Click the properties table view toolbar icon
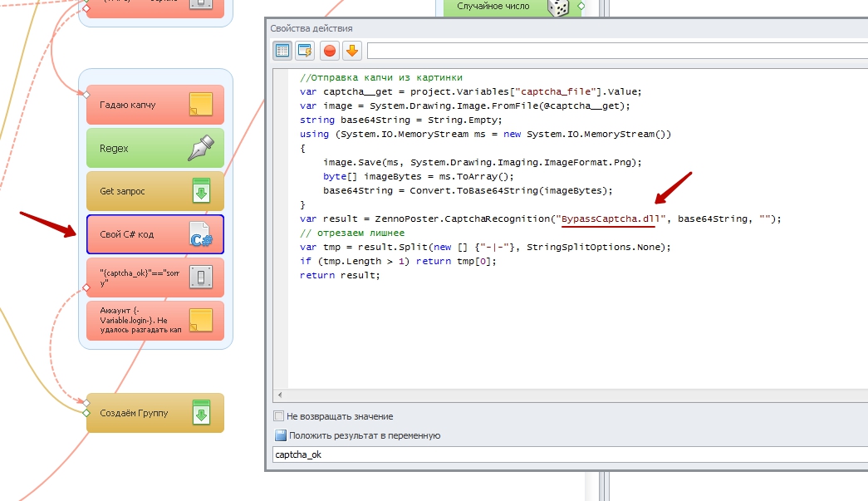868x501 pixels. click(282, 51)
